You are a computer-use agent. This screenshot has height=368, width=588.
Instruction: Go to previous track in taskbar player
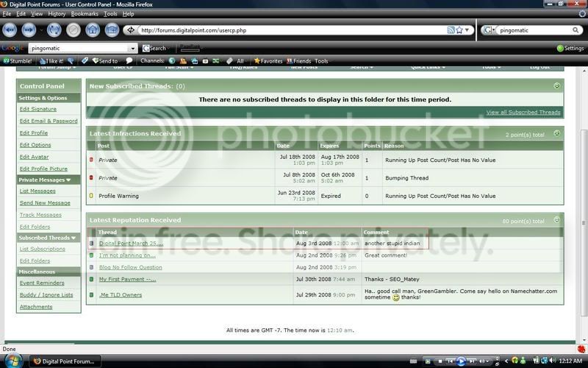450,361
